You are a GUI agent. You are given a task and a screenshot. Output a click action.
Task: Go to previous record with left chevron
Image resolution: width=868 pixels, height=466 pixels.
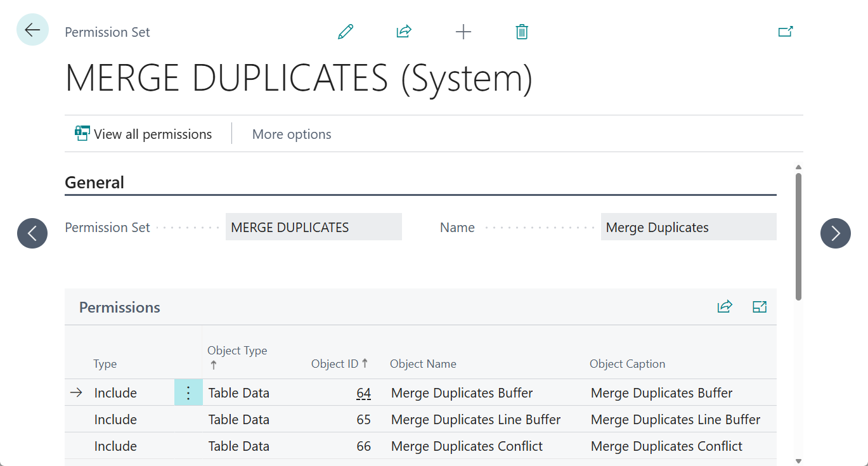click(x=32, y=233)
